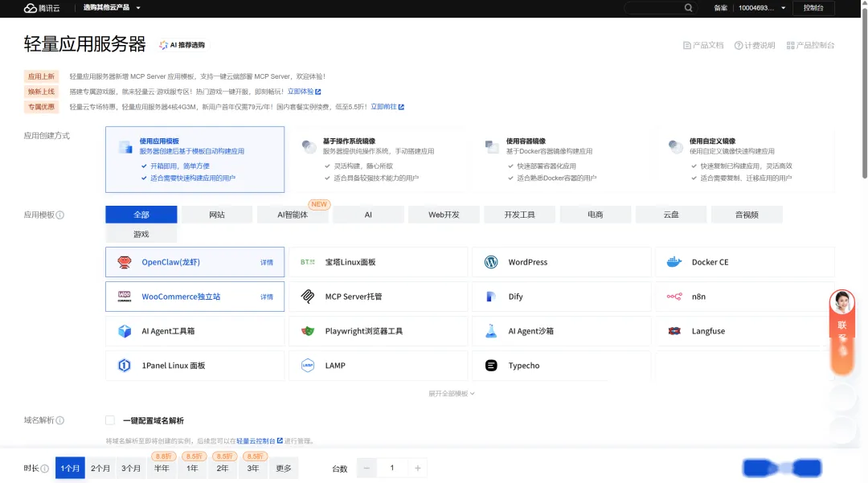Click the Langfuse logo icon

click(x=674, y=331)
